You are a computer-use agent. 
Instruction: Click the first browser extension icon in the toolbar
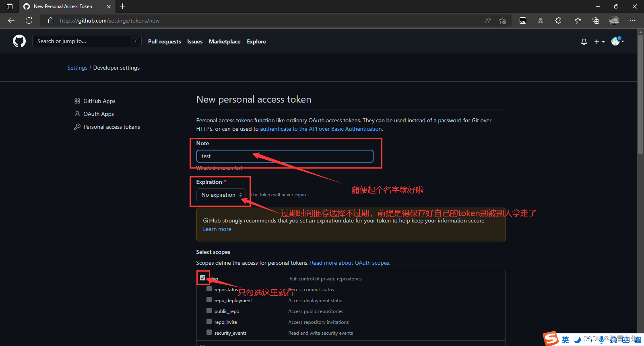(x=523, y=21)
